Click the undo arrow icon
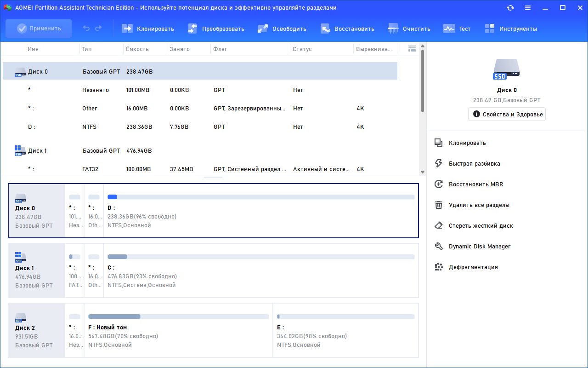588x368 pixels. tap(86, 29)
